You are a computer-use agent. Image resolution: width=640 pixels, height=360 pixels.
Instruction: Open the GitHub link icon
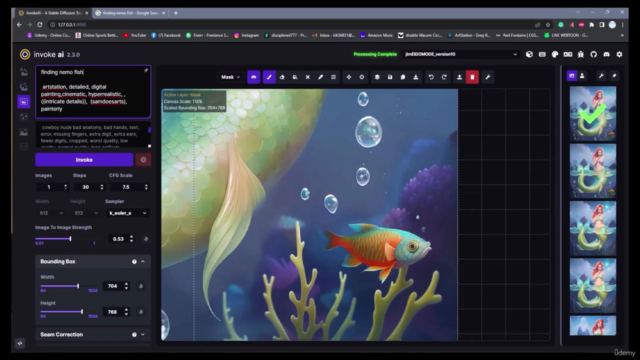(593, 54)
